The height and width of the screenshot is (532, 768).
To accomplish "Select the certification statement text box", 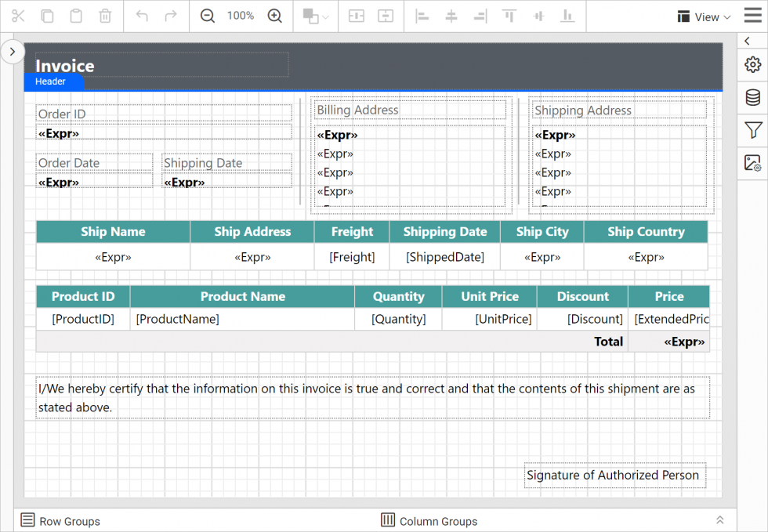I will [373, 398].
